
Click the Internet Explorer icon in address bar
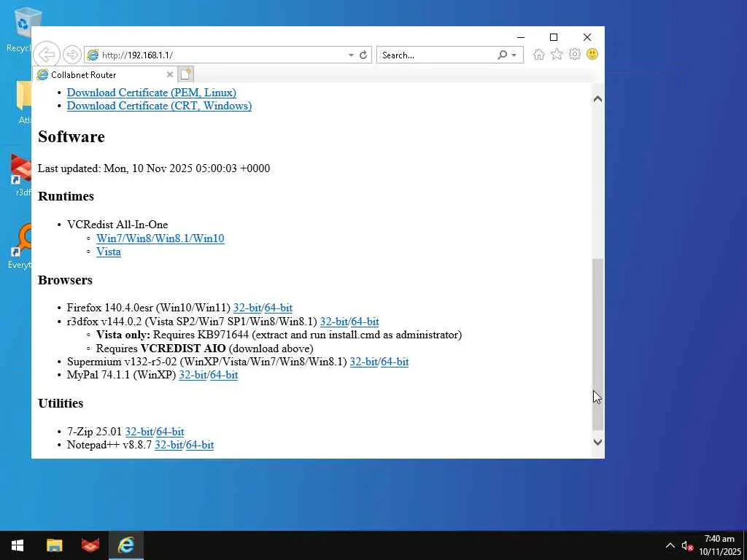point(93,55)
